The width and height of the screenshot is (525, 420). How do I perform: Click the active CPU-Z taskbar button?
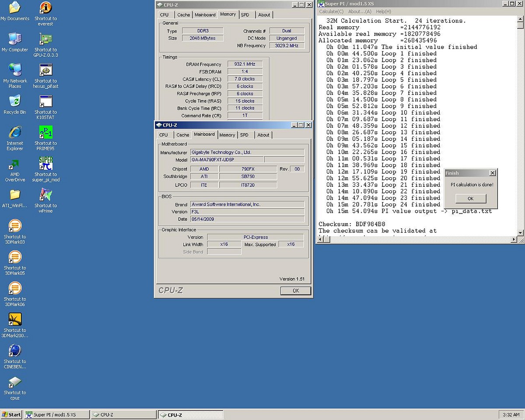click(x=190, y=415)
